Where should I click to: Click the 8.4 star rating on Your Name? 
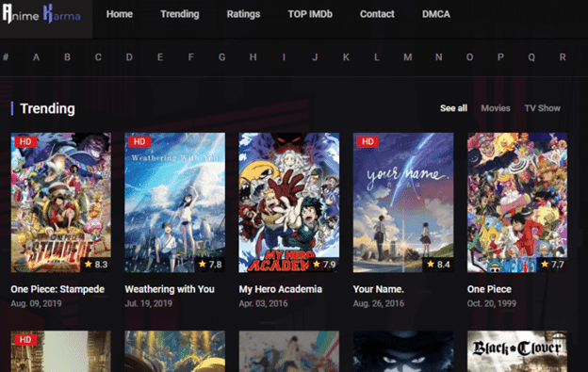pos(438,265)
